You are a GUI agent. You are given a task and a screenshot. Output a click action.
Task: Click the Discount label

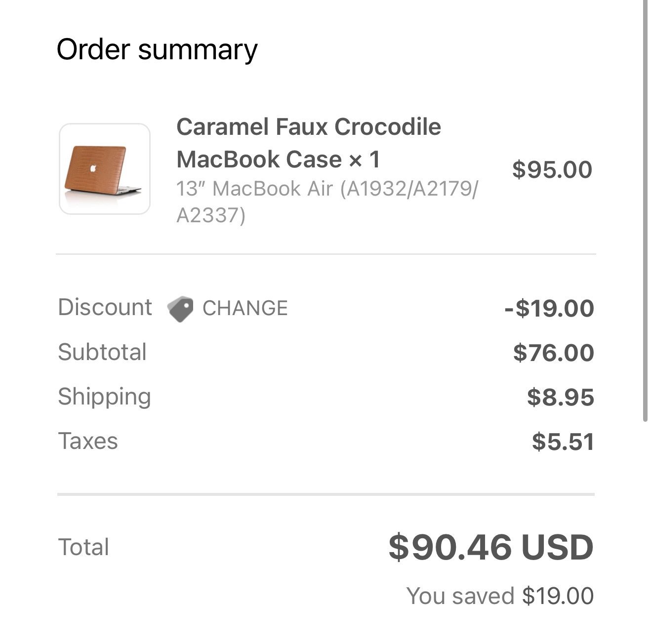(105, 307)
